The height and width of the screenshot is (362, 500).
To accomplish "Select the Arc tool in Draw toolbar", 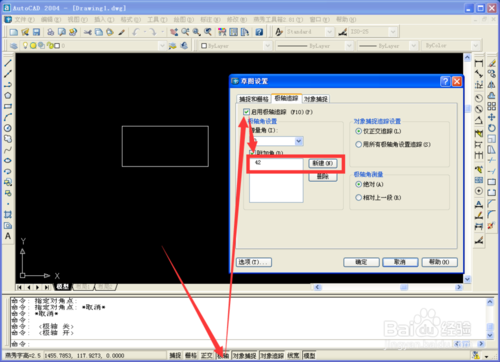I will (x=8, y=117).
